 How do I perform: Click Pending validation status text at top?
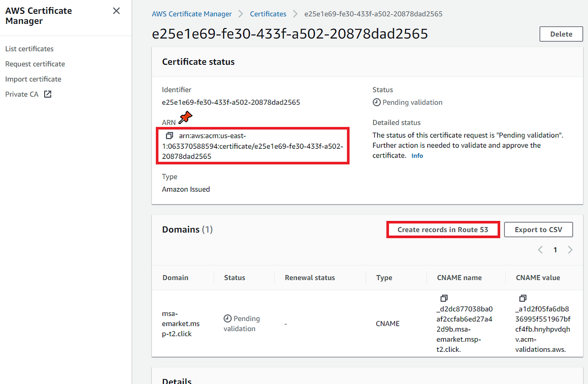pyautogui.click(x=413, y=102)
